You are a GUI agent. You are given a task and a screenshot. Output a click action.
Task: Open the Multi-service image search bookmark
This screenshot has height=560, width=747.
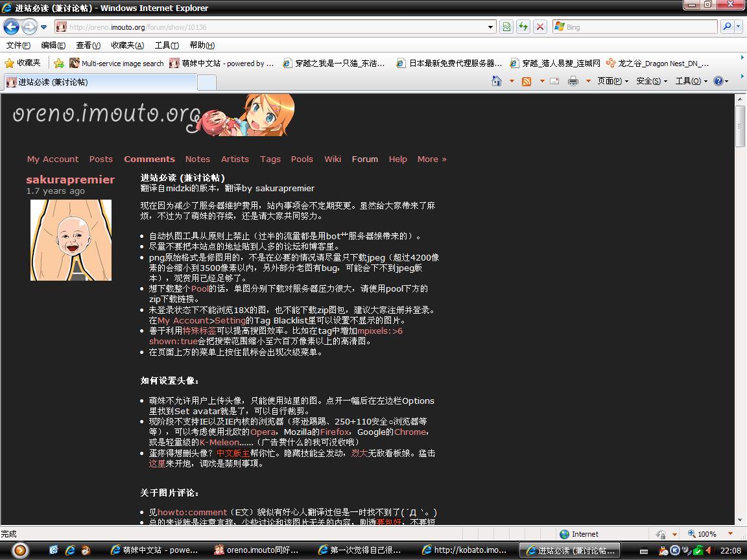point(117,63)
